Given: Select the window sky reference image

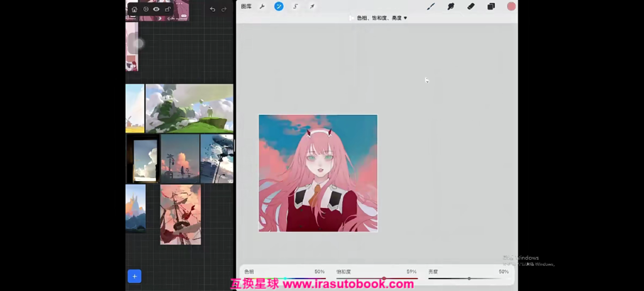Looking at the screenshot, I should (x=143, y=158).
